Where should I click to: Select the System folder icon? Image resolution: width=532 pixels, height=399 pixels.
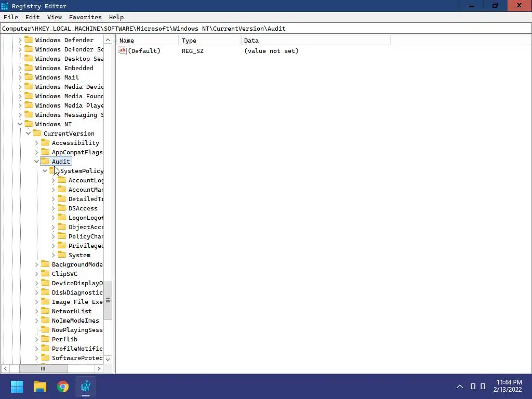click(x=62, y=255)
